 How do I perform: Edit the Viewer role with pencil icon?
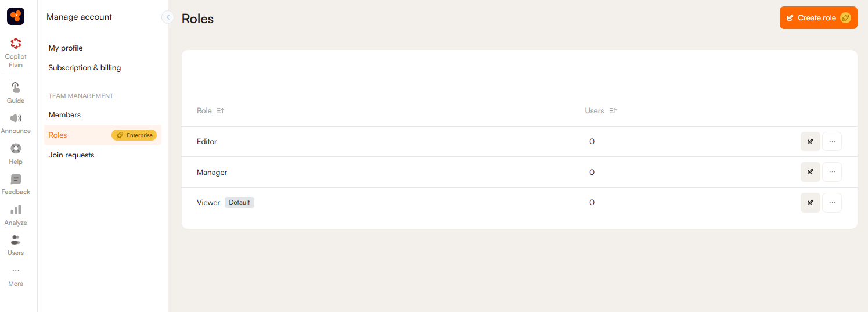[810, 203]
